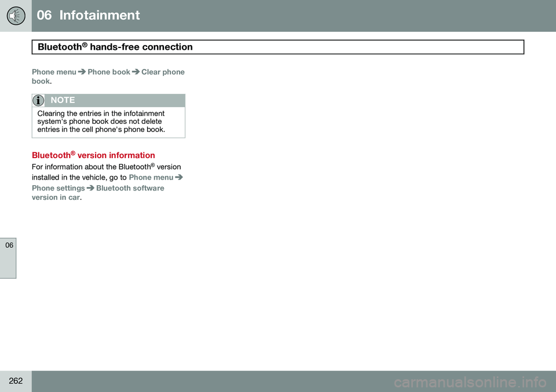Screen dimensions: 556x392
Task: Click the 'Bluetooth hands-free connection' section title
Action: point(115,47)
